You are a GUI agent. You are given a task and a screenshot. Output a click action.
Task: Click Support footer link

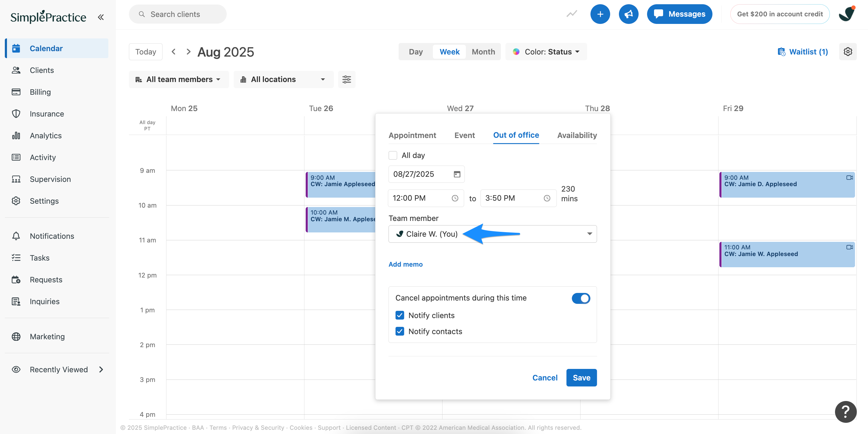[x=329, y=427]
